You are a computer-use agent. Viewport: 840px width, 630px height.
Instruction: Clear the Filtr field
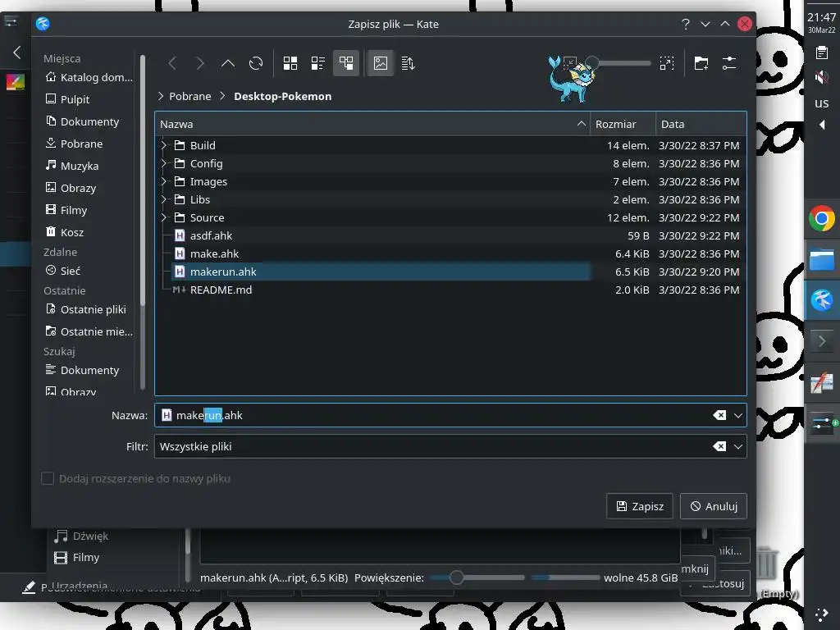tap(719, 446)
